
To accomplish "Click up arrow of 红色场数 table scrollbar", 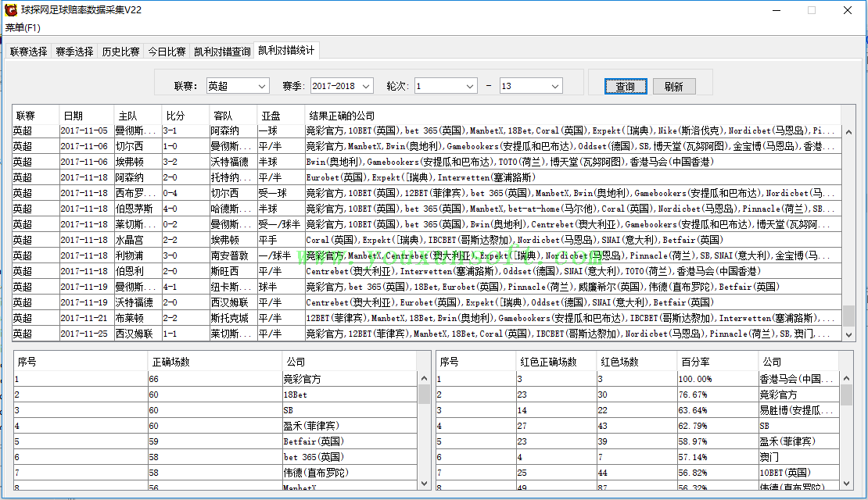I will 846,378.
